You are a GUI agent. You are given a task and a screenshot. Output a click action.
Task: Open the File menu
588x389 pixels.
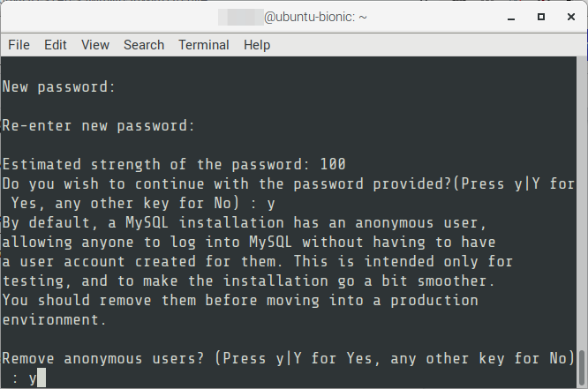coord(19,45)
